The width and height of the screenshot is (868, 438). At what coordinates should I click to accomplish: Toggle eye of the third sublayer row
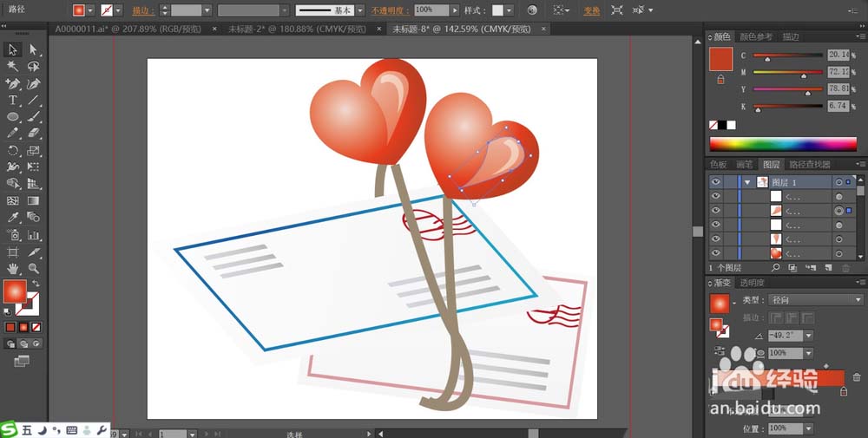716,225
